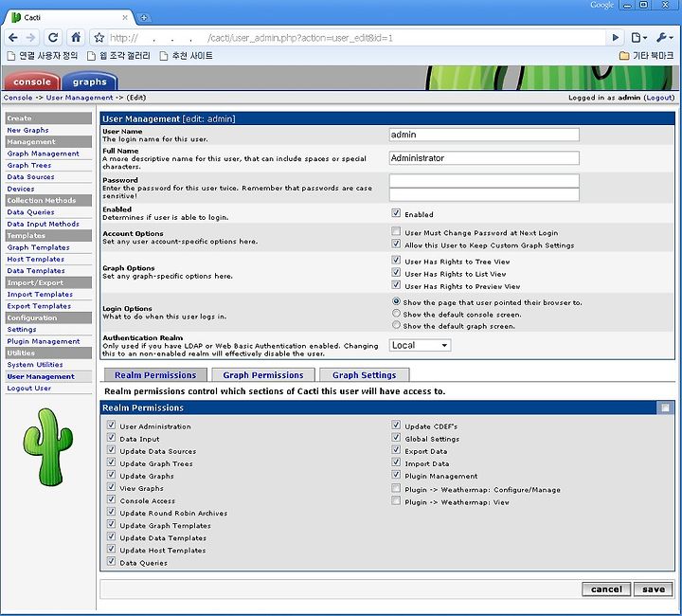Open Data Sources in the sidebar
The width and height of the screenshot is (682, 616).
coord(30,177)
